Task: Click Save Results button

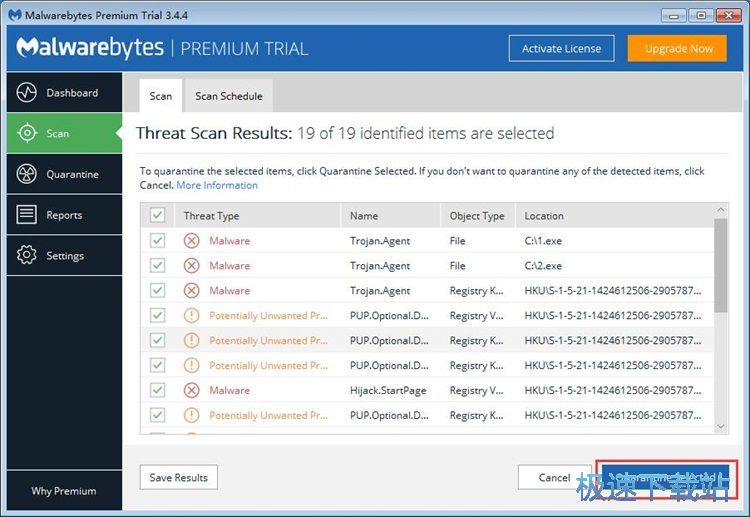Action: tap(178, 477)
